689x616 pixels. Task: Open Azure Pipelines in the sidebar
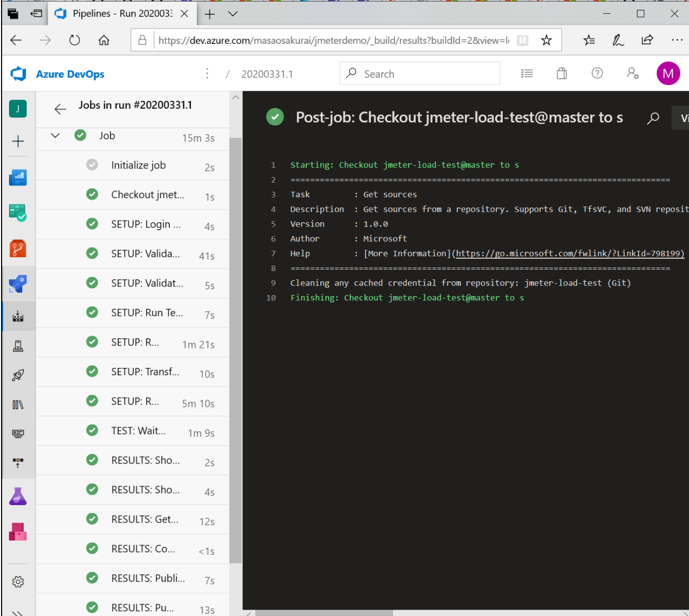[x=18, y=284]
